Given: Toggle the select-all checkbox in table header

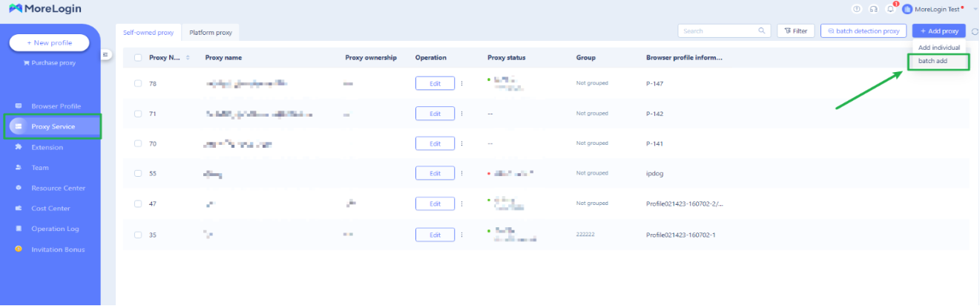Looking at the screenshot, I should (x=138, y=58).
